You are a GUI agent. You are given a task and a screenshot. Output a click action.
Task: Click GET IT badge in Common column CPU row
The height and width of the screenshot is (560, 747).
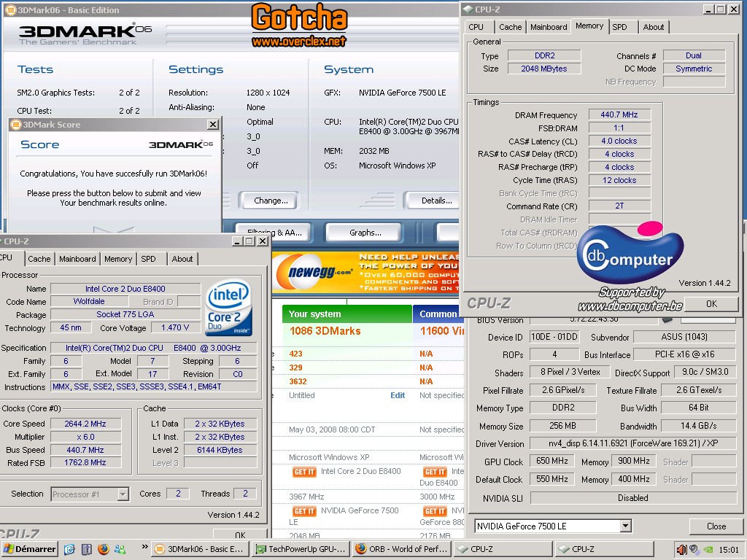[x=435, y=472]
